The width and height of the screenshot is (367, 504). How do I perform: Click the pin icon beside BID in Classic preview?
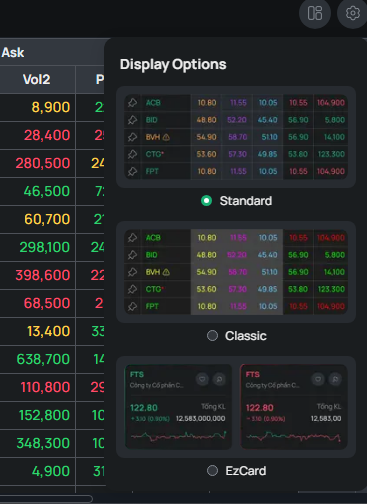pyautogui.click(x=132, y=255)
